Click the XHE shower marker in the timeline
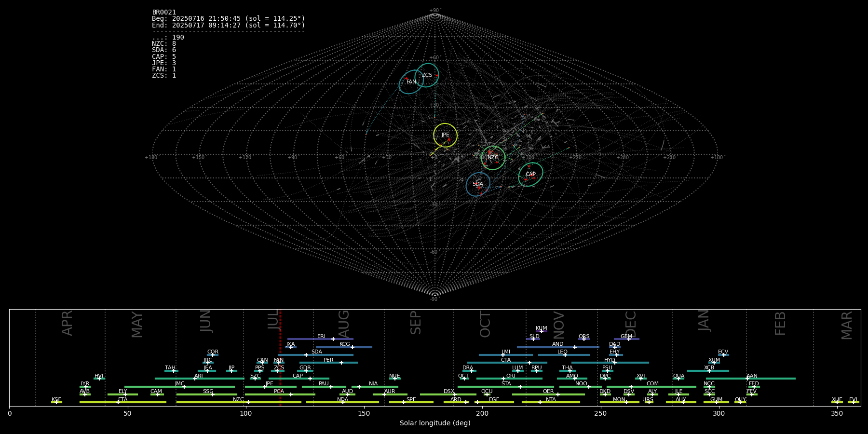868x434 pixels. tap(837, 402)
